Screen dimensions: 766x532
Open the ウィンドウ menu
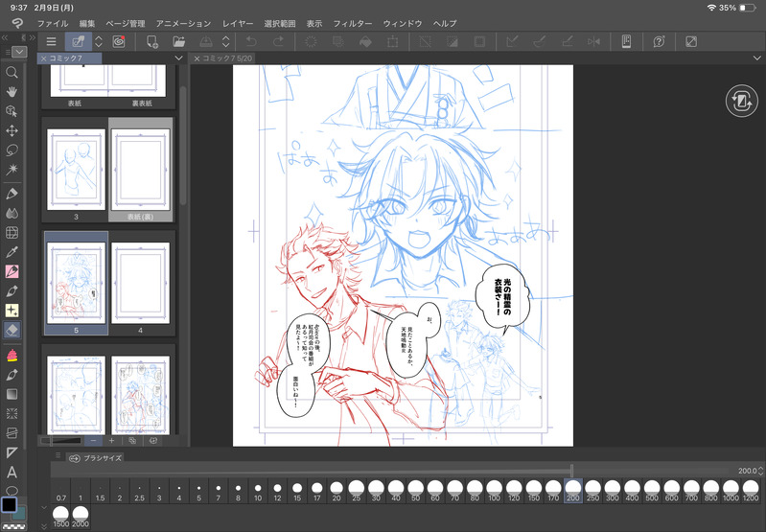point(402,23)
